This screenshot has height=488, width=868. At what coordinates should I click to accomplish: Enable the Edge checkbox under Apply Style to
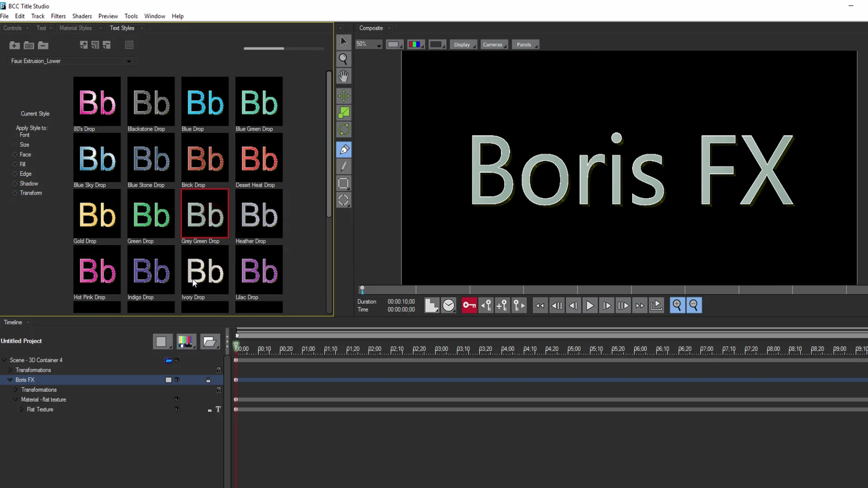(x=14, y=174)
